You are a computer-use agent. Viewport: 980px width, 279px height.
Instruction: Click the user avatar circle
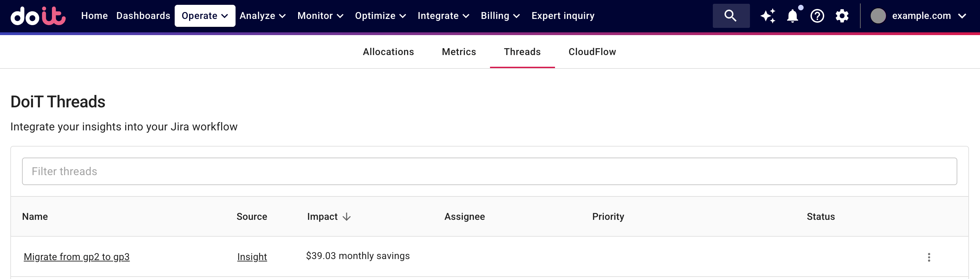(878, 16)
